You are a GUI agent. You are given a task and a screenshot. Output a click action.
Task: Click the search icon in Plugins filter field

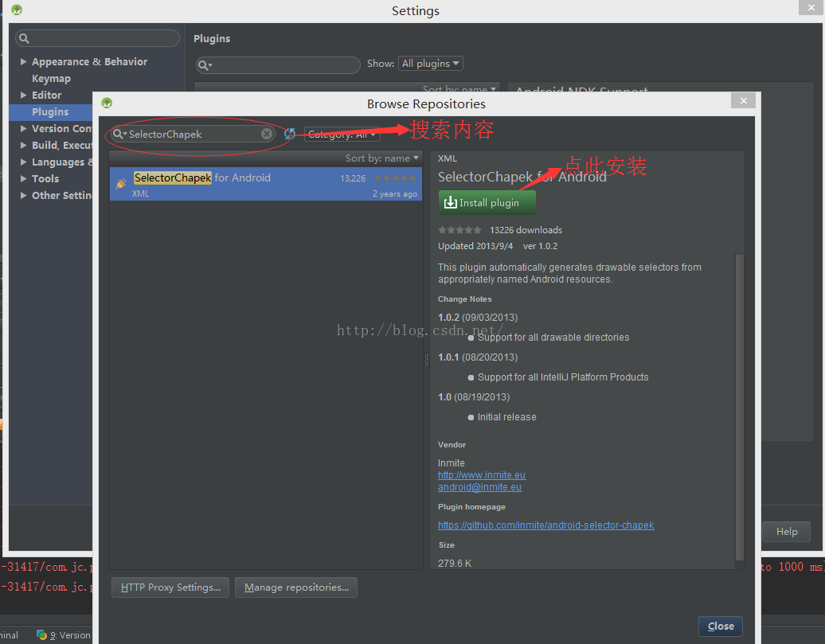coord(204,65)
